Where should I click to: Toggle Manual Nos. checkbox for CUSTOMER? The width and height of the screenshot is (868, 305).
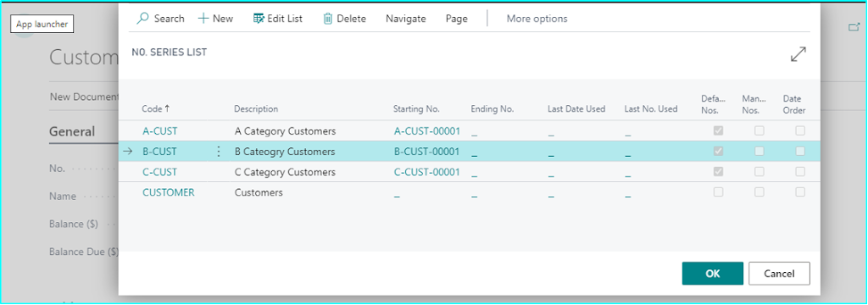click(x=759, y=192)
